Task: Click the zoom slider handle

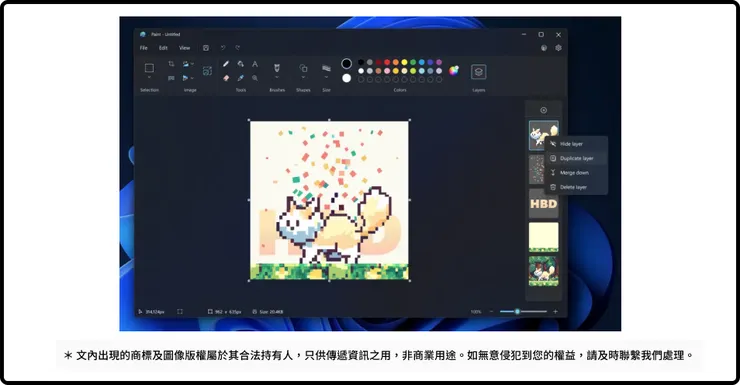Action: 517,311
